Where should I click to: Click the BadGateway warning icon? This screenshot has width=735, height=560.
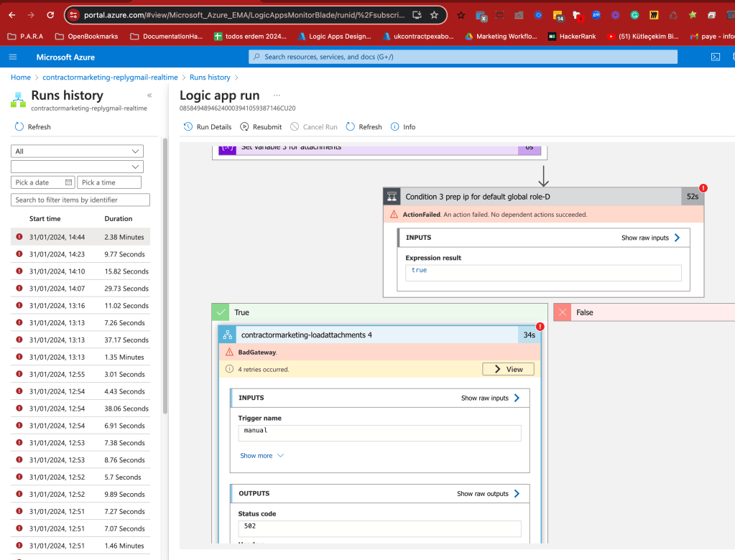(229, 352)
